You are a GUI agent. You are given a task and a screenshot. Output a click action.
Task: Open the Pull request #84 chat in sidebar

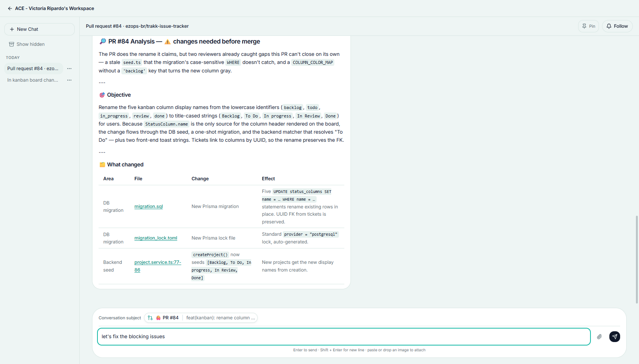[x=33, y=69]
